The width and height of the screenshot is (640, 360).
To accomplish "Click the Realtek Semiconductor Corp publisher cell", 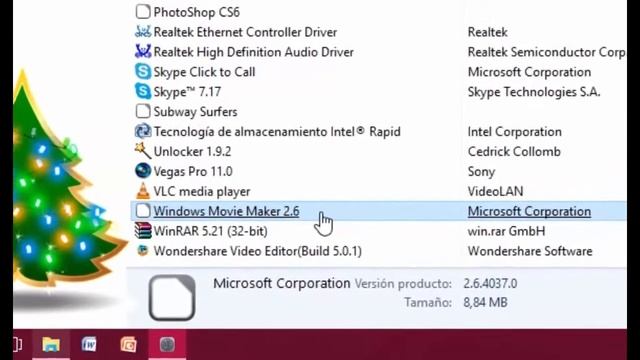I will pyautogui.click(x=546, y=52).
